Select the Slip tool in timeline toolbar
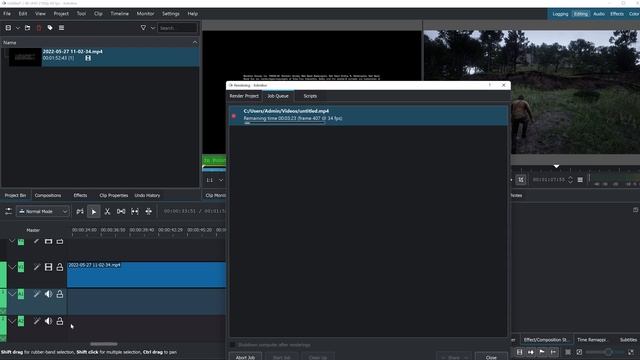The image size is (640, 360). tap(135, 211)
